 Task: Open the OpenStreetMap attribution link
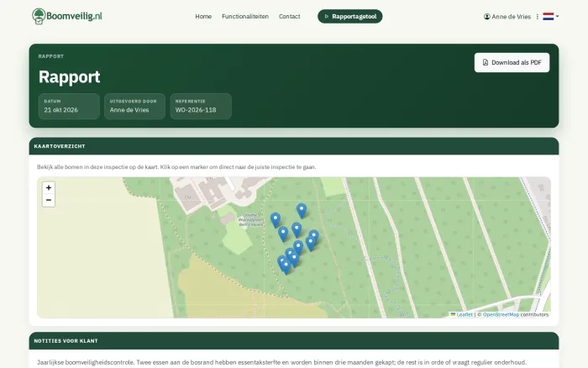(x=501, y=314)
